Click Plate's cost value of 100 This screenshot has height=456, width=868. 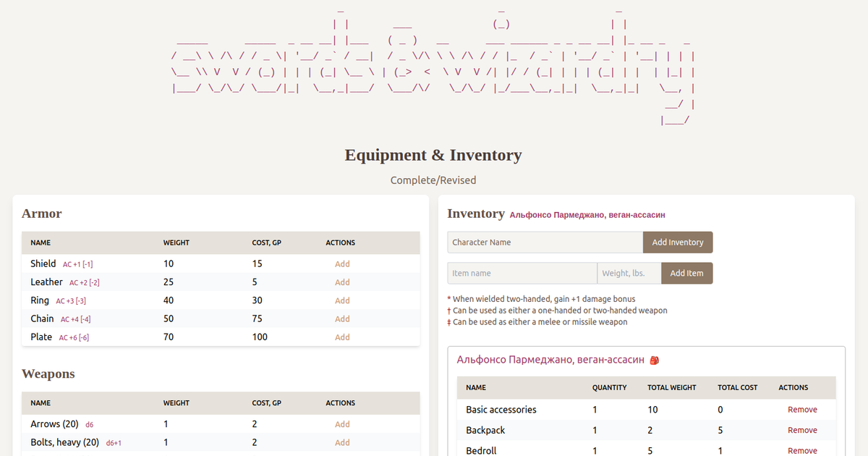[x=260, y=337]
